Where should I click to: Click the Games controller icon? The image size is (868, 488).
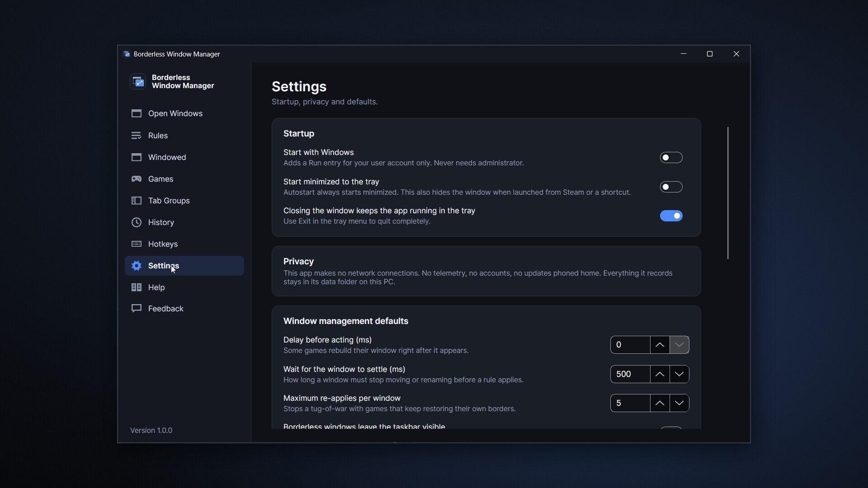coord(137,179)
